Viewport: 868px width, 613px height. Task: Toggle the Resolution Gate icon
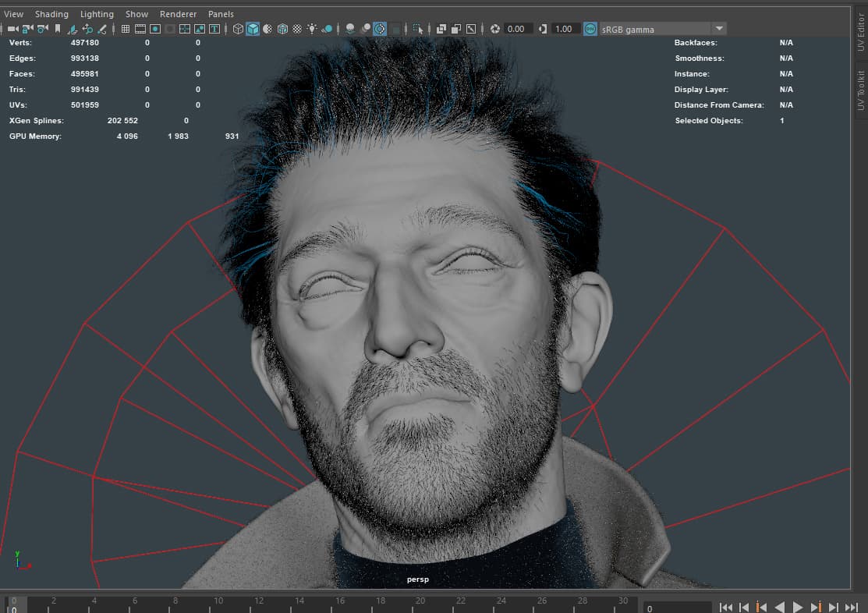pos(155,29)
